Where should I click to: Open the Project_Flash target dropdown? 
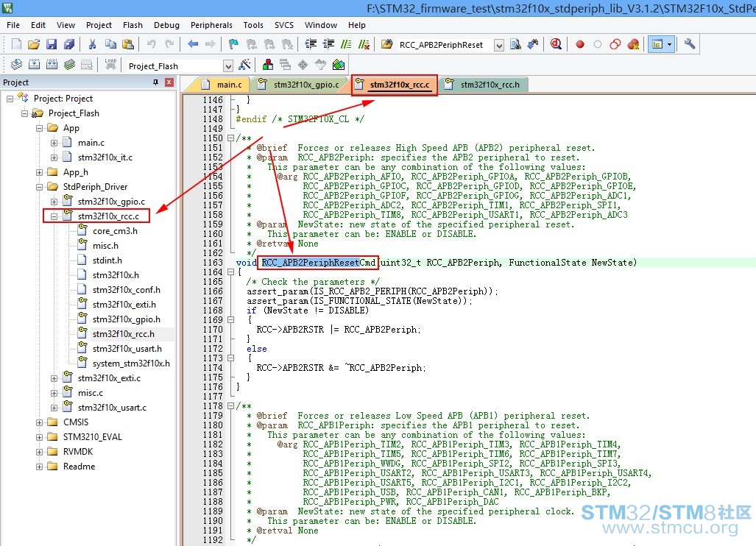pyautogui.click(x=228, y=65)
